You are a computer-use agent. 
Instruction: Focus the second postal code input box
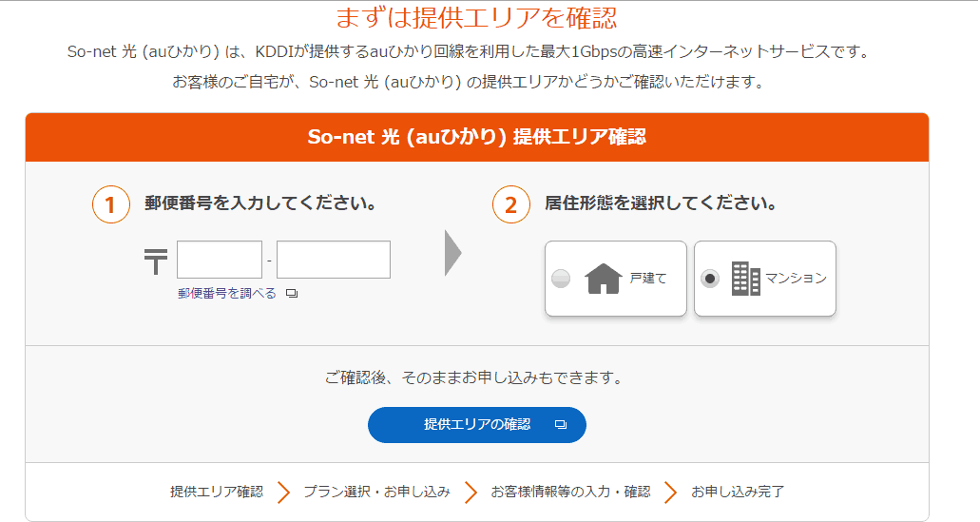[334, 260]
